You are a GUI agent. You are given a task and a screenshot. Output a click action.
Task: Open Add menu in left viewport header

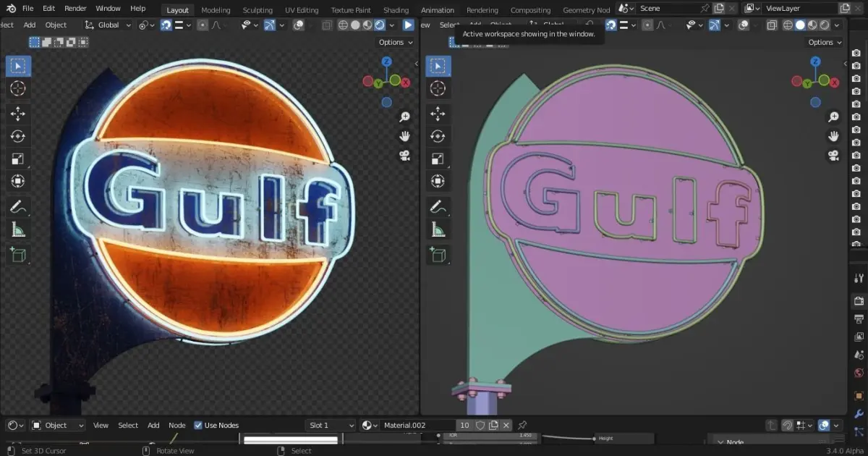(30, 25)
